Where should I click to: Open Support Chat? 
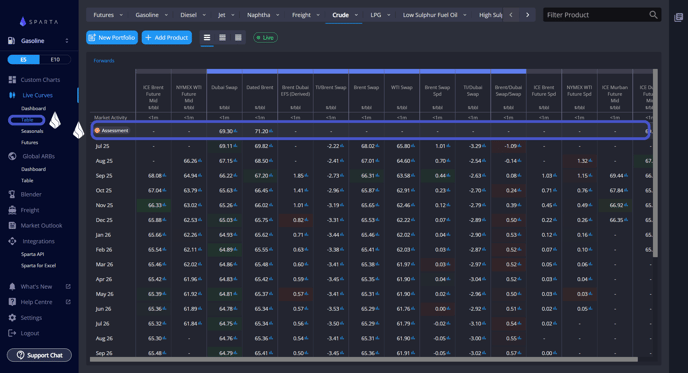[39, 355]
